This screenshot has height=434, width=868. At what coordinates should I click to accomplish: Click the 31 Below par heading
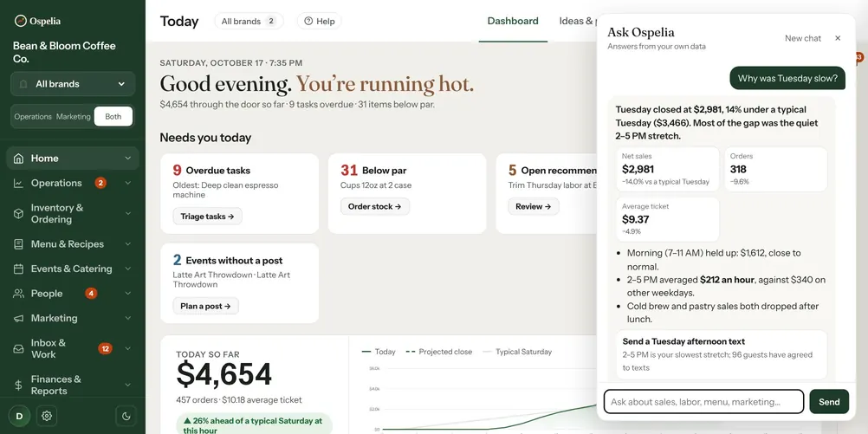[373, 170]
